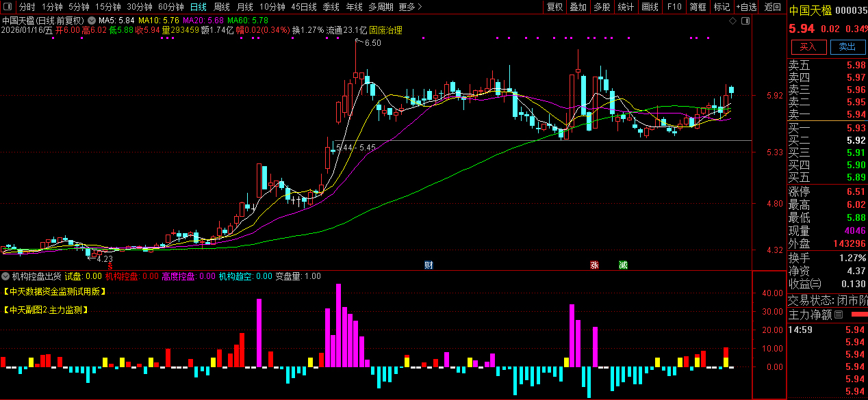Open the 统计 statistics tool
This screenshot has width=868, height=400.
(x=626, y=7)
